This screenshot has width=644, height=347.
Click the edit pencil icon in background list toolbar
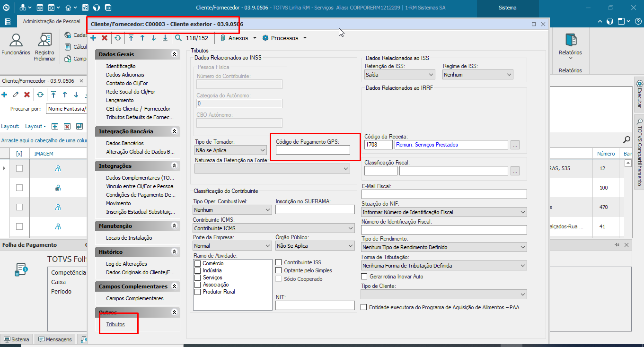(16, 95)
